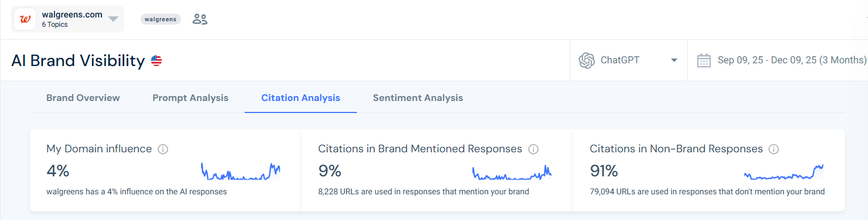Show info for Citations in Brand Mentioned Responses
The height and width of the screenshot is (220, 868).
tap(533, 149)
